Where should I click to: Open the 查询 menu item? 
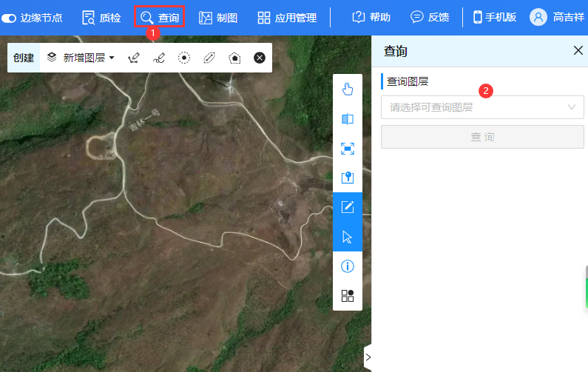pyautogui.click(x=159, y=17)
